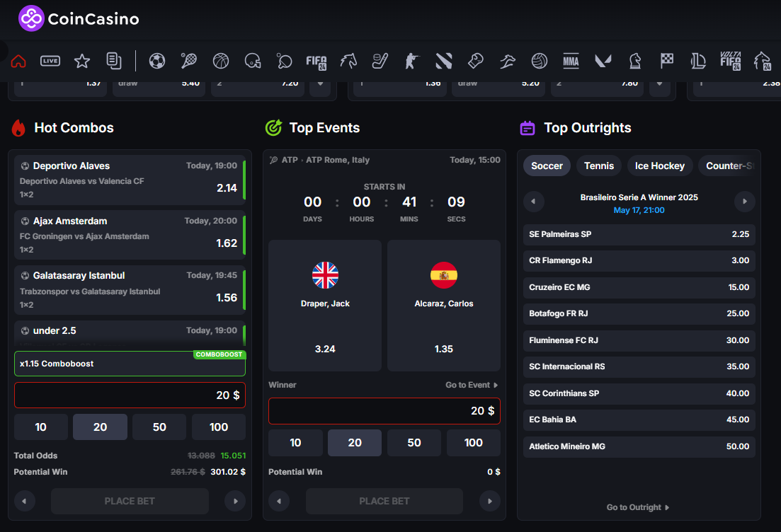Open the LIVE betting section
Viewport: 781px width, 532px height.
(50, 62)
